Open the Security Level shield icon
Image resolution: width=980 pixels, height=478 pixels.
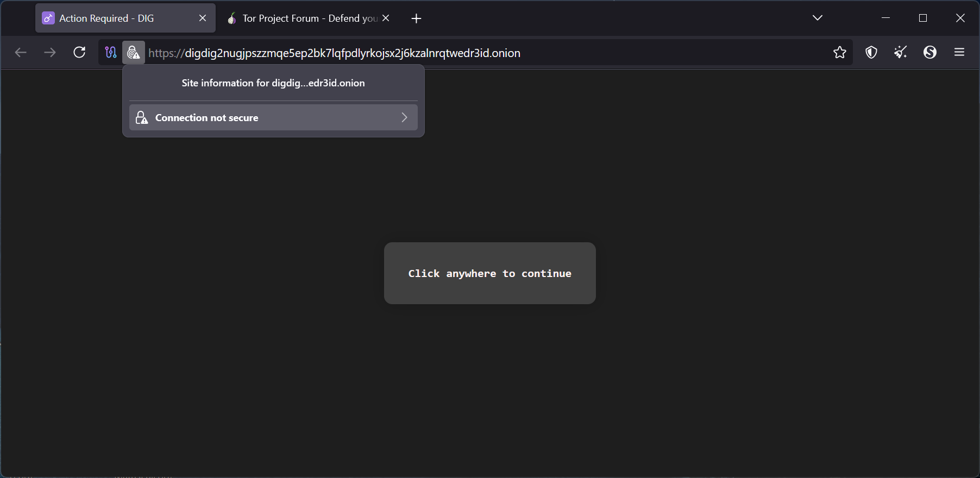pyautogui.click(x=871, y=53)
